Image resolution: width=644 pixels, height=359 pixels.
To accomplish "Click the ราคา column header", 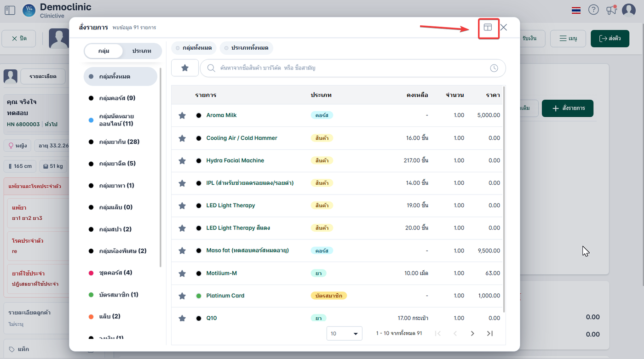I will (x=493, y=95).
